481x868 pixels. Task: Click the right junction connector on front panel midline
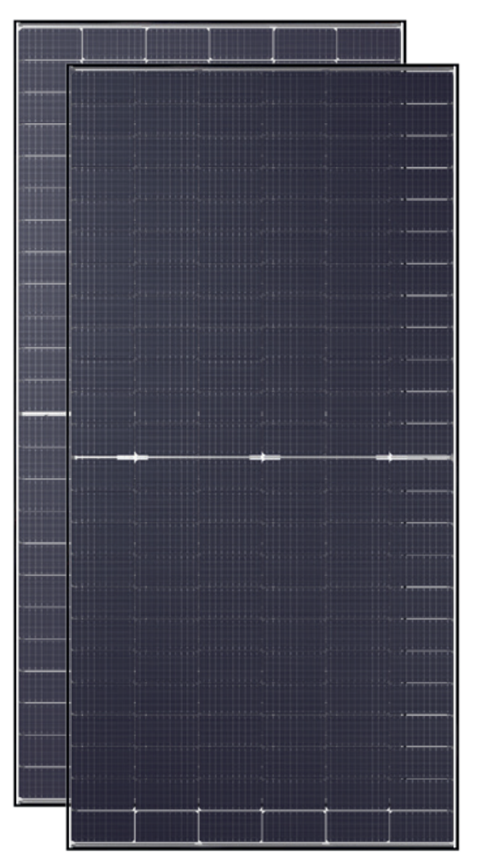[392, 457]
